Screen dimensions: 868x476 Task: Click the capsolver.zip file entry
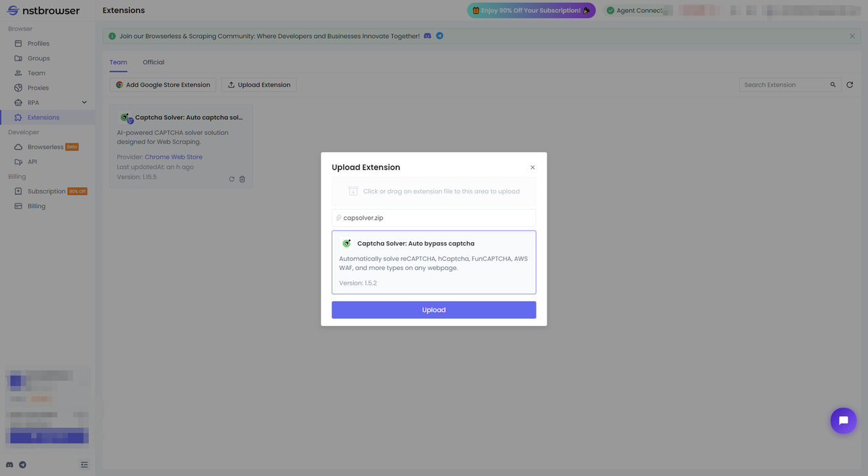click(434, 218)
